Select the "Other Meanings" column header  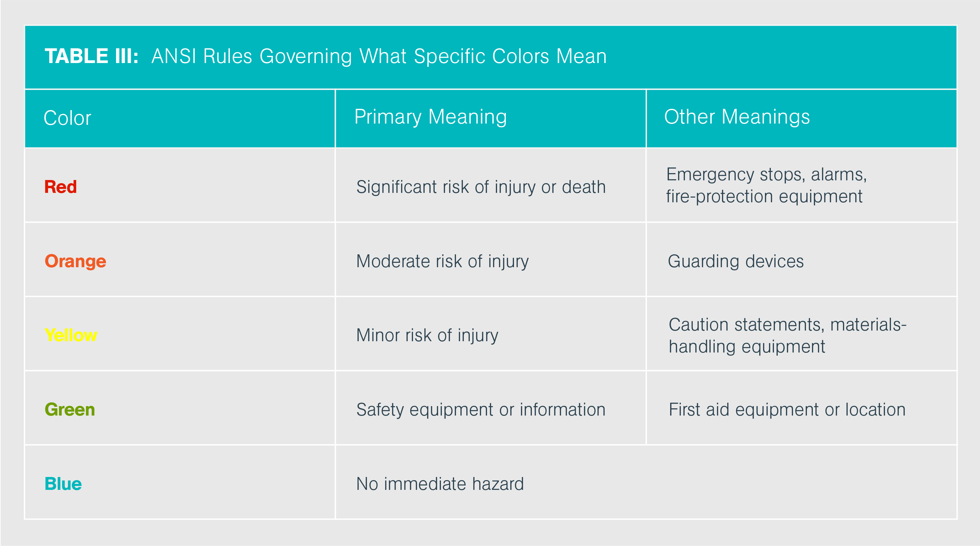tap(737, 117)
